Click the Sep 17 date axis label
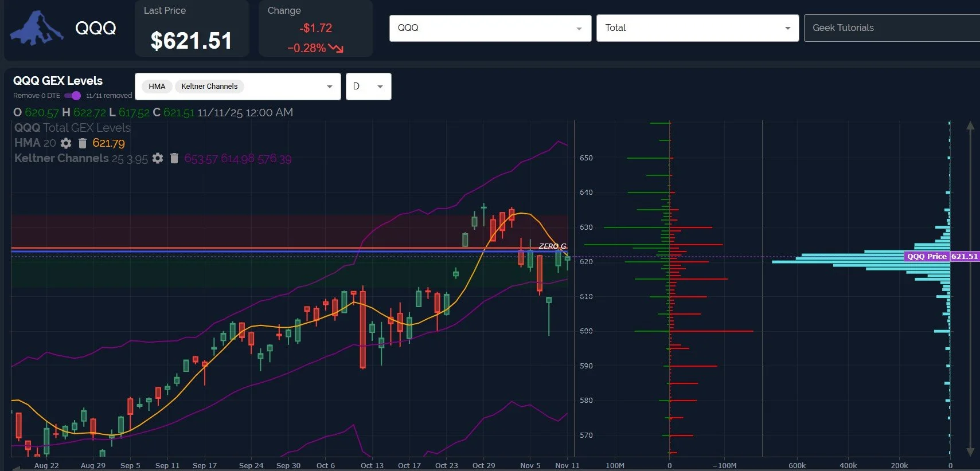The height and width of the screenshot is (471, 980). [205, 465]
